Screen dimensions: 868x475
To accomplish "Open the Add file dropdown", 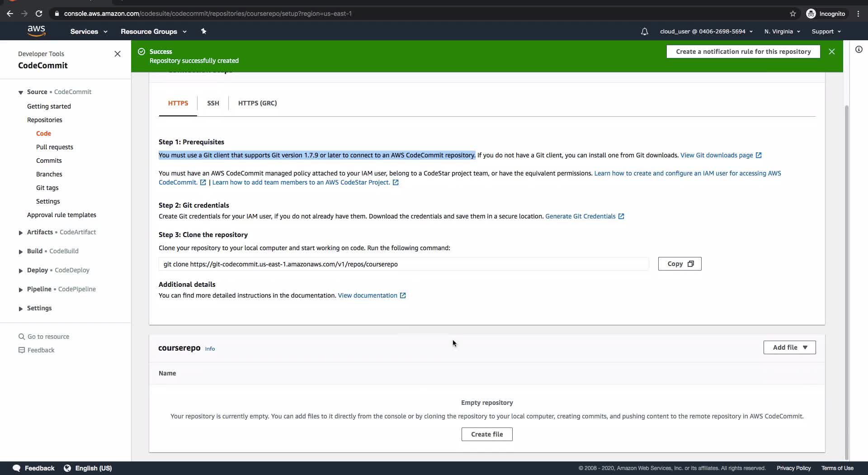I will pyautogui.click(x=789, y=347).
